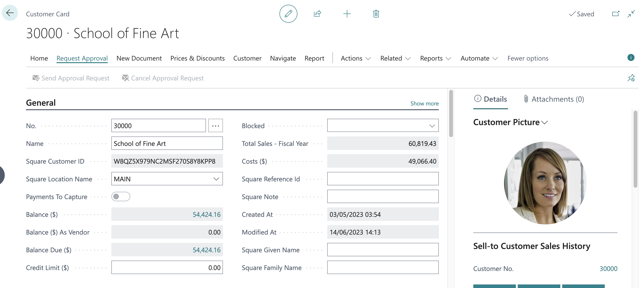Image resolution: width=644 pixels, height=288 pixels.
Task: Click the Square Note input field
Action: tap(383, 196)
